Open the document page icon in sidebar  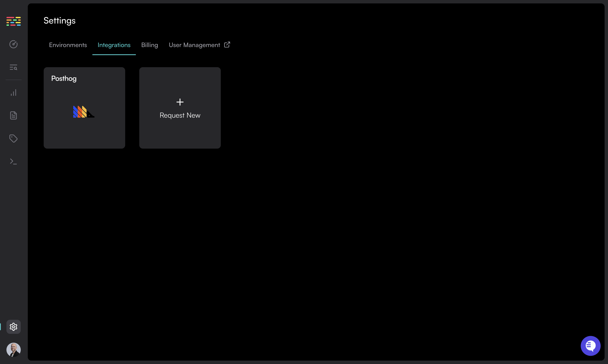[13, 115]
